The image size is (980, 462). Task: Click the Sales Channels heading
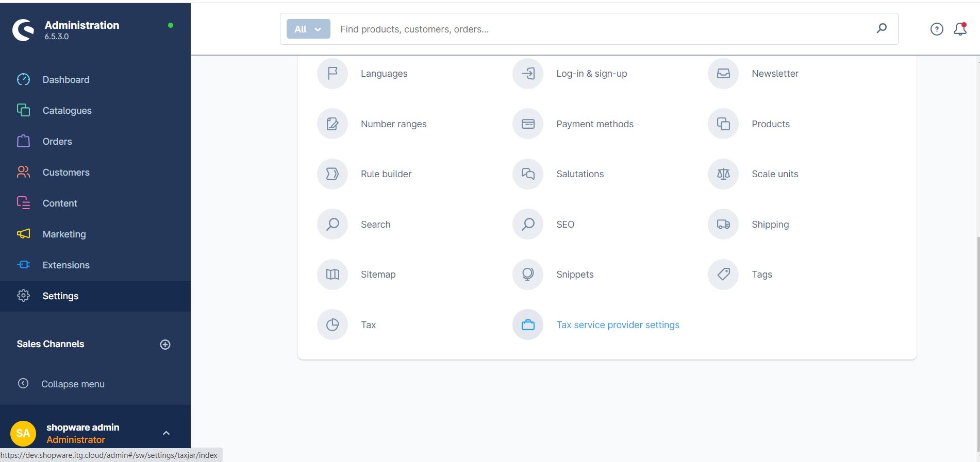(x=51, y=344)
